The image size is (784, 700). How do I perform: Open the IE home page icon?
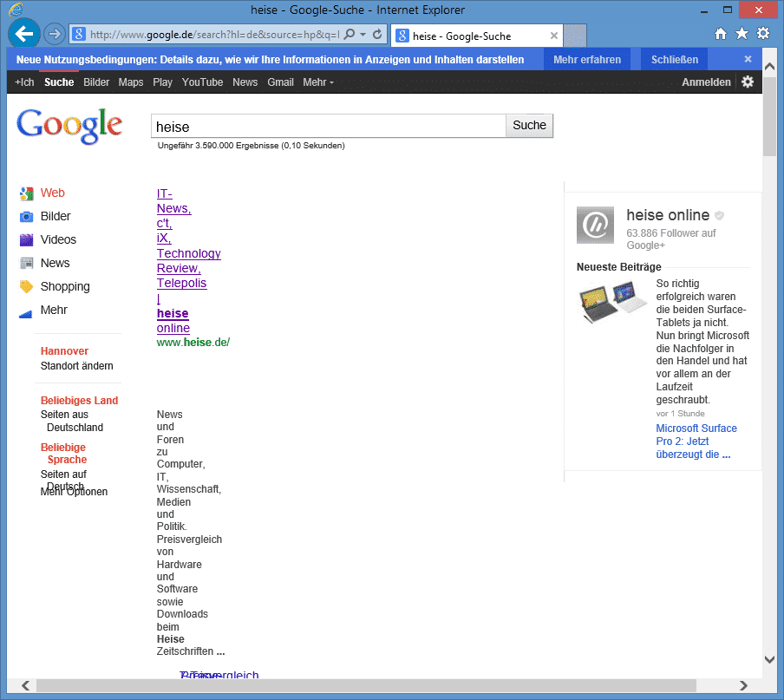pos(721,34)
